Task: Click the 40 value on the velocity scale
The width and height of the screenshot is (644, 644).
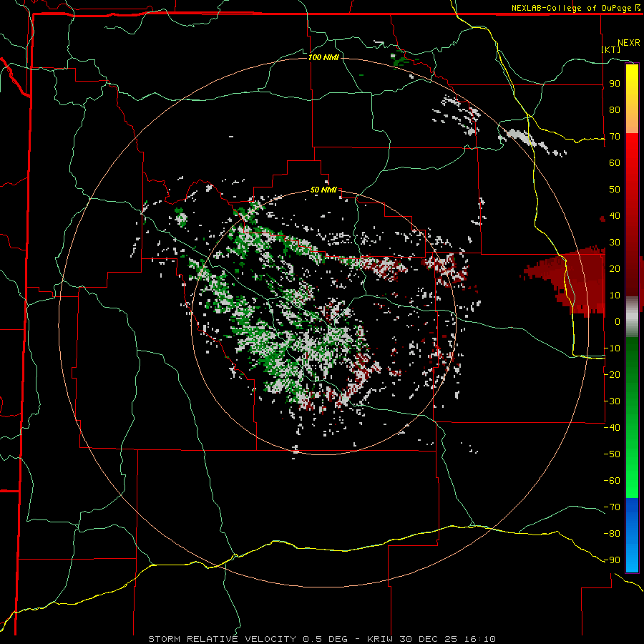Action: (615, 215)
